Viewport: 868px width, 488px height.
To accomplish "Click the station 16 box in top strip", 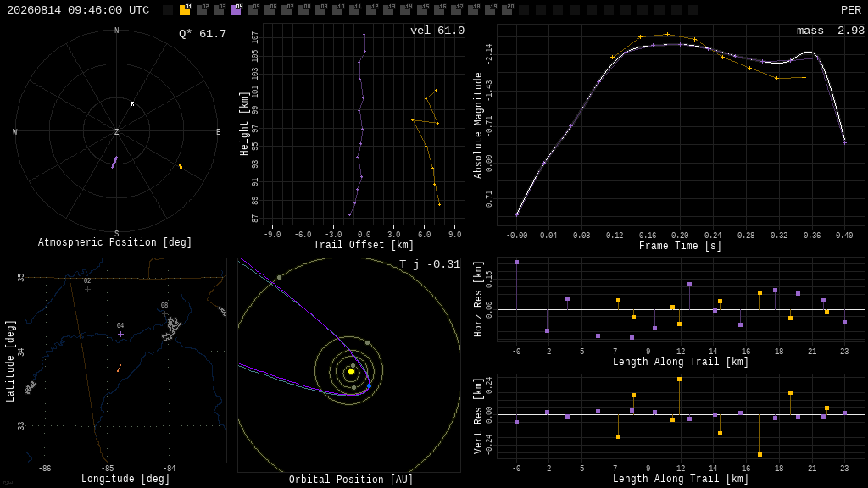I will [440, 10].
